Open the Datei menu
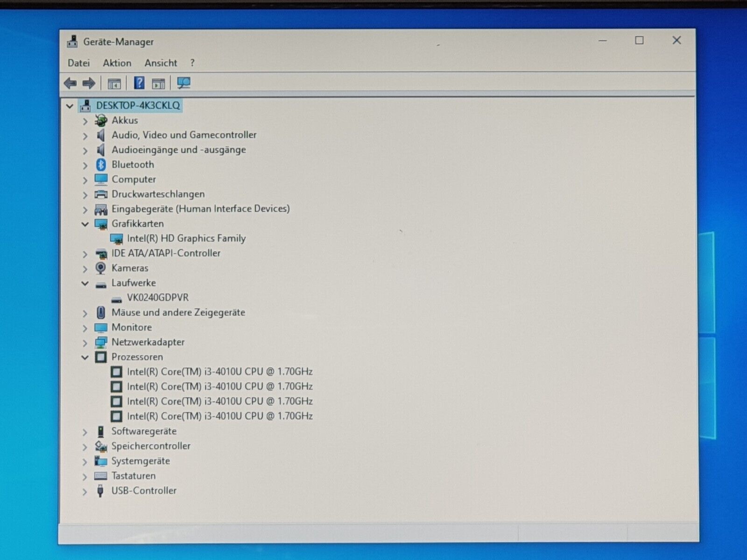 pos(78,63)
